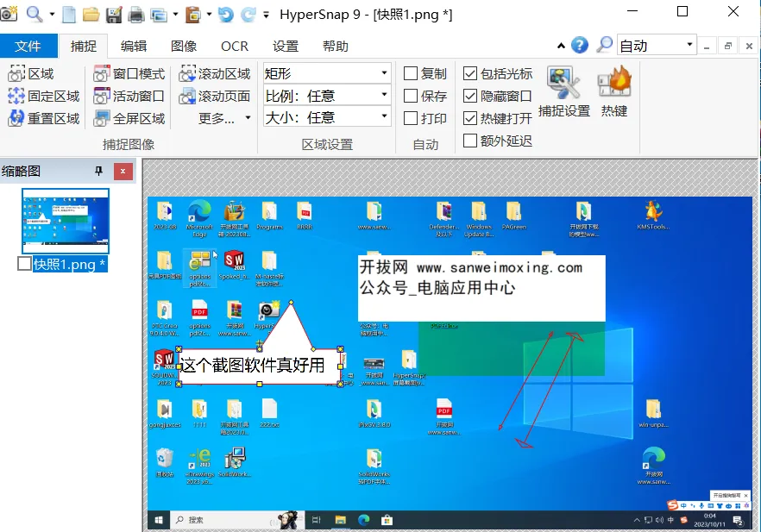Open a file using the folder icon
Viewport: 761px width, 532px height.
click(x=91, y=15)
